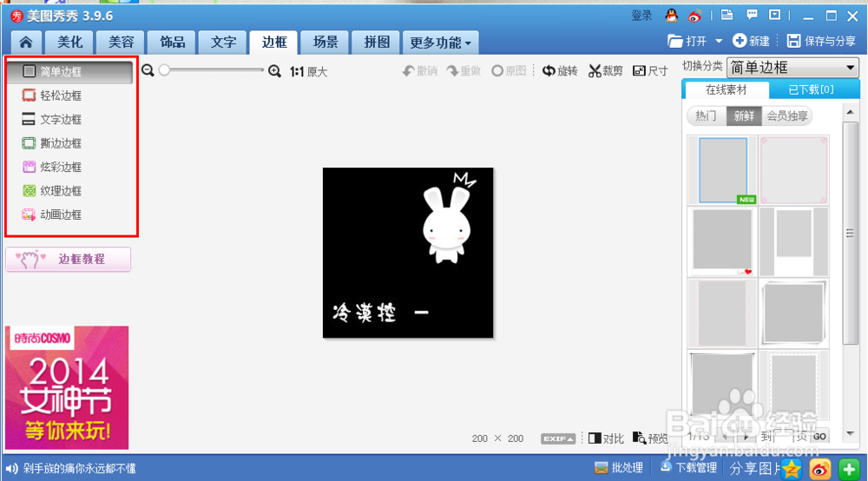The height and width of the screenshot is (481, 868).
Task: Click the green plus share icon
Action: [x=849, y=469]
